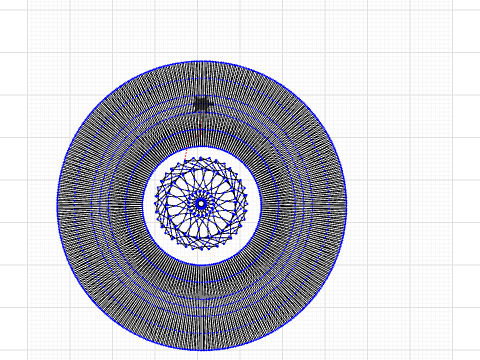Screen dimensions: 480x360
Task: Select the dark black smudge in the ring's upper part
Action: [x=202, y=104]
